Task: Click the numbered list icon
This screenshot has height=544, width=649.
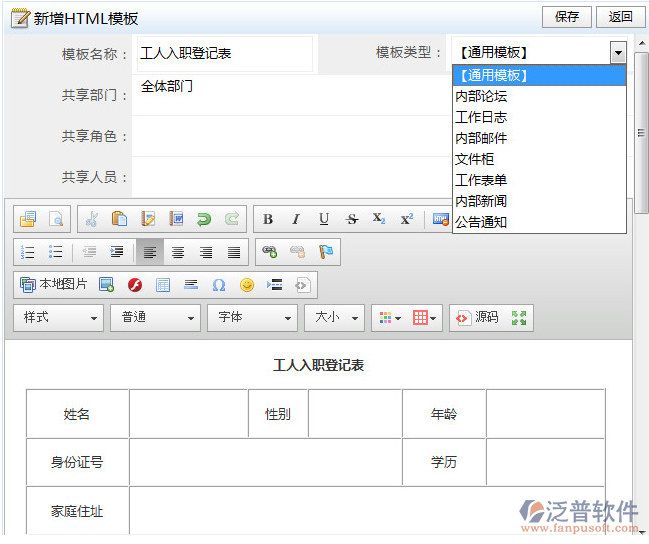Action: (x=28, y=252)
